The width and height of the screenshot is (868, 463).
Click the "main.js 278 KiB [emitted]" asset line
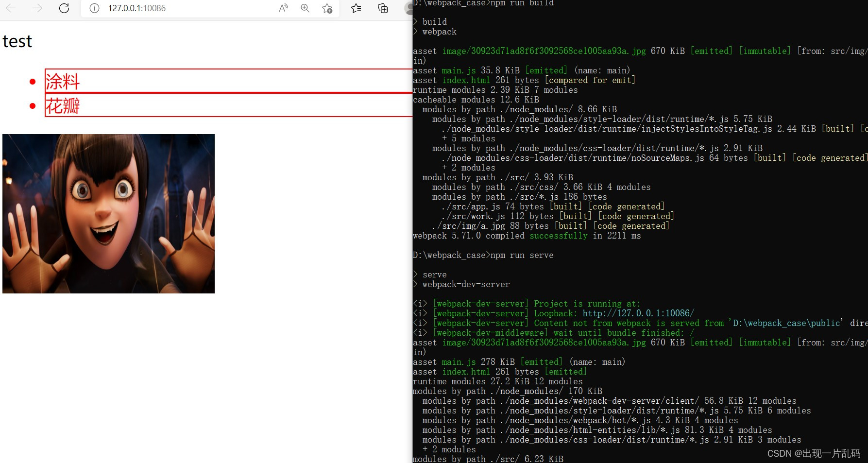519,362
